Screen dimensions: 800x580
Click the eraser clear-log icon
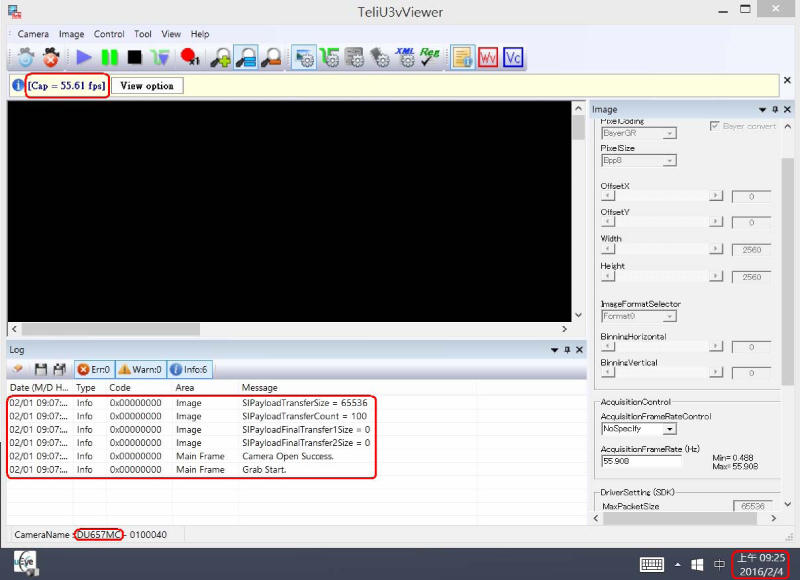19,370
